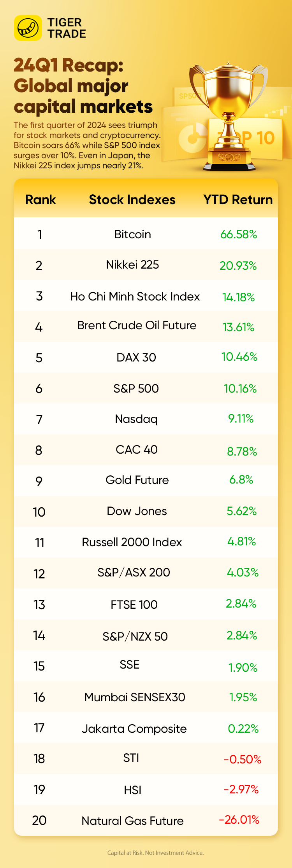Select the Natural Gas Future entry

pyautogui.click(x=132, y=821)
